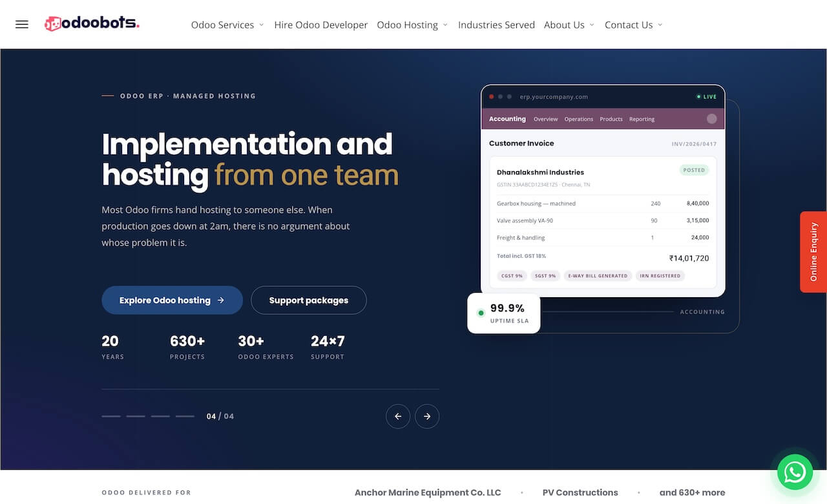This screenshot has width=827, height=504.
Task: Click the E-WAY BILL GENERATED chip
Action: pyautogui.click(x=598, y=276)
